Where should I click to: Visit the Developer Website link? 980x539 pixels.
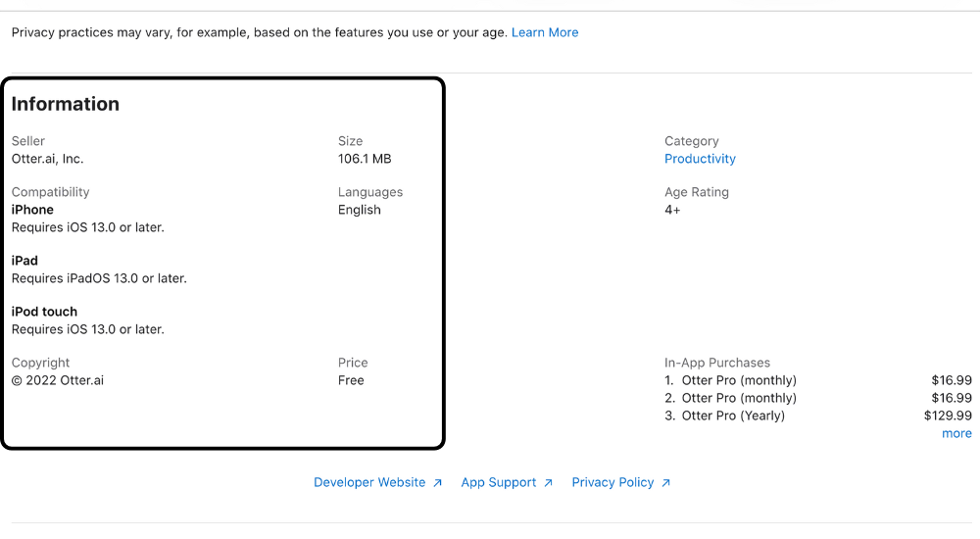[369, 482]
